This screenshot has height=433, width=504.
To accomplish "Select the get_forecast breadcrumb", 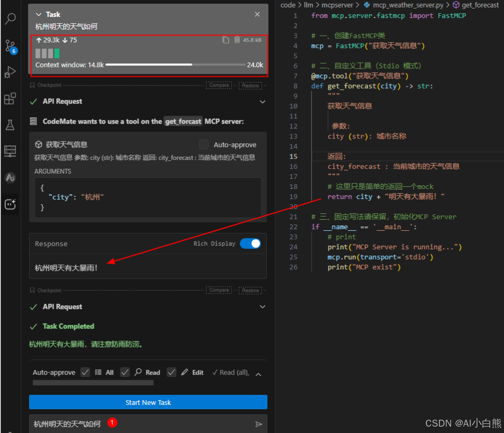I will click(x=480, y=5).
